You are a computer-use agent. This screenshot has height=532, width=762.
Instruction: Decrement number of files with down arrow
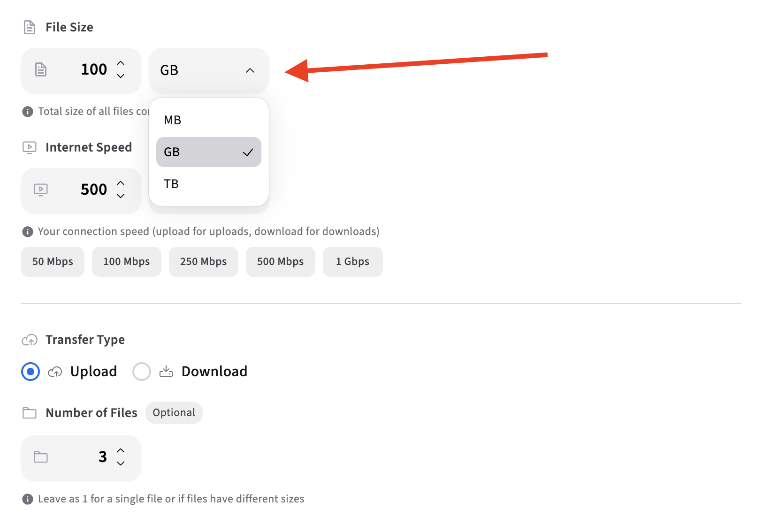pos(121,464)
